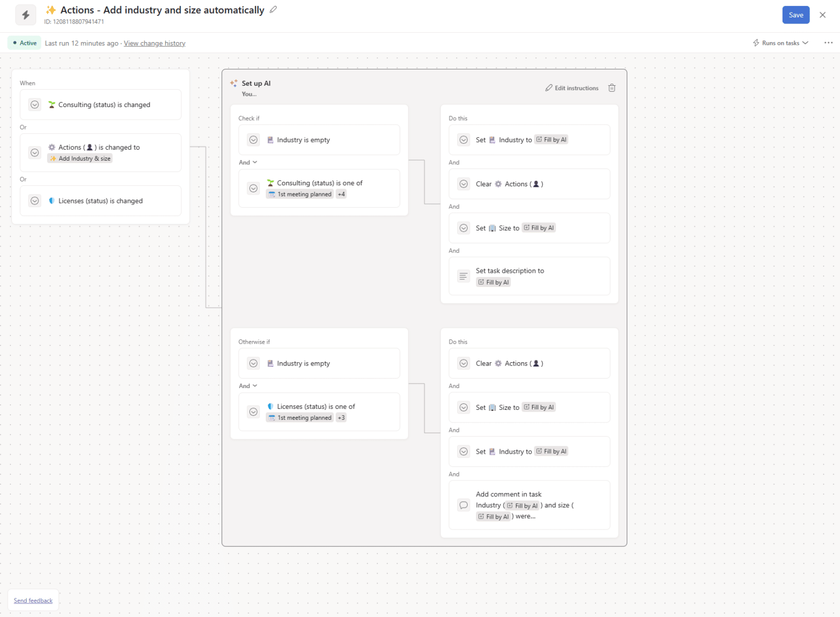Click the Active status badge
The height and width of the screenshot is (617, 840).
pos(25,43)
